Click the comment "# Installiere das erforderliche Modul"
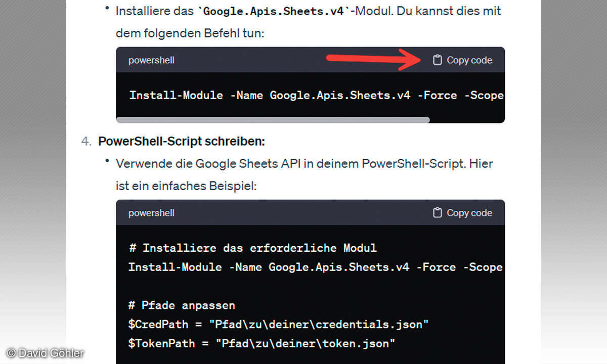 tap(253, 248)
